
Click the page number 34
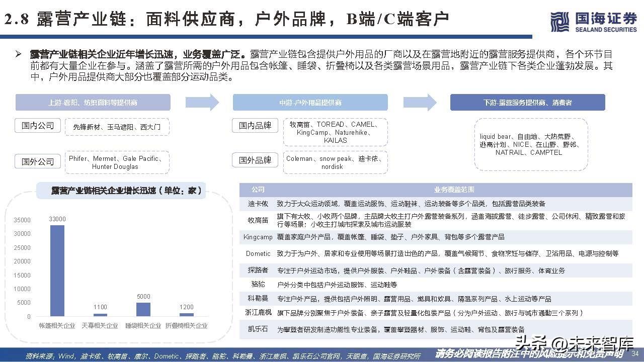634,353
